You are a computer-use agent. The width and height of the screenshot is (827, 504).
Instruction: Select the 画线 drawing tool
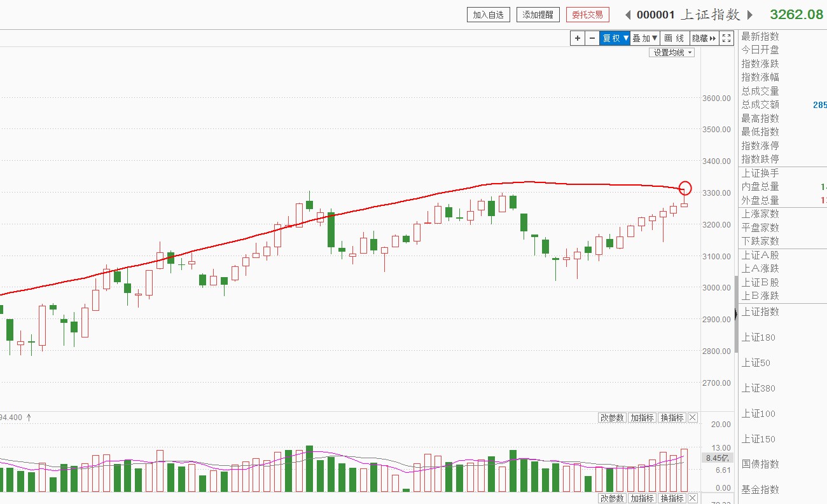[674, 38]
